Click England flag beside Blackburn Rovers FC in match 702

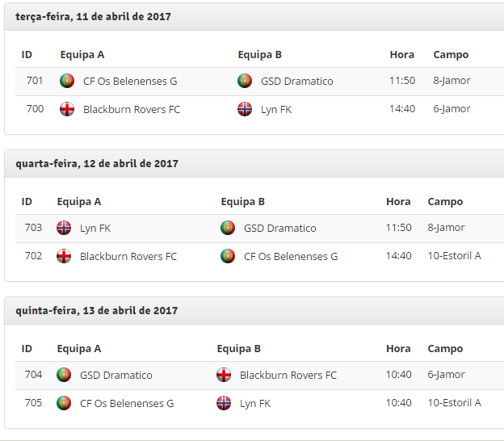tap(64, 256)
